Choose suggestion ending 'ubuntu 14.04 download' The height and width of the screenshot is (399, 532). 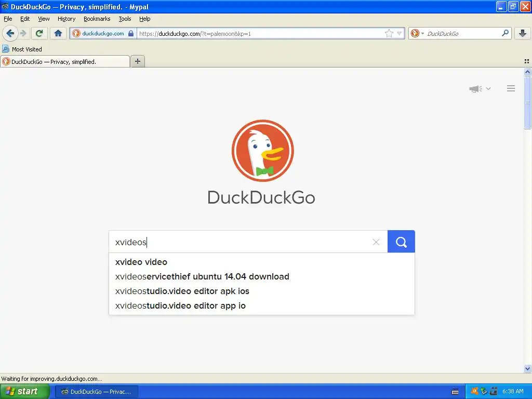pos(262,276)
